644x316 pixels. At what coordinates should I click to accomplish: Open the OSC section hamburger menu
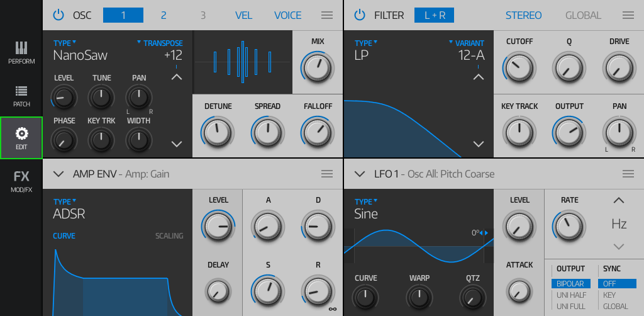(x=327, y=15)
